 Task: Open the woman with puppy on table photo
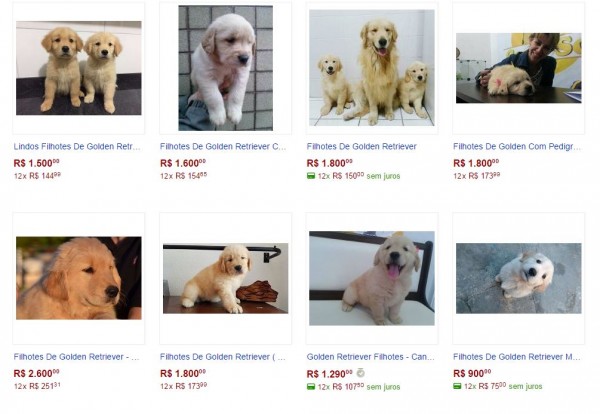(x=518, y=68)
